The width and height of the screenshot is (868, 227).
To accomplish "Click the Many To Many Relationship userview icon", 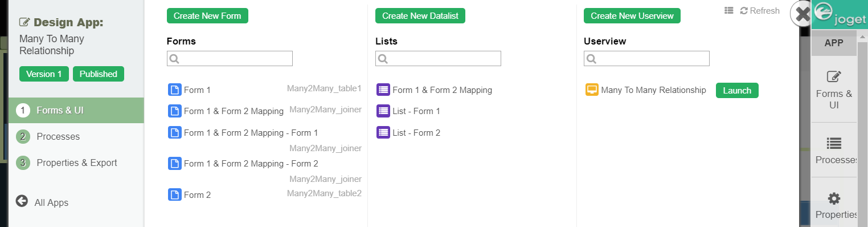I will [592, 90].
